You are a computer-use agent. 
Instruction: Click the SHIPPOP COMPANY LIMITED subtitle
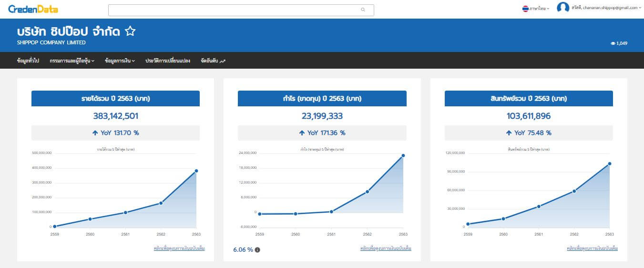click(51, 43)
